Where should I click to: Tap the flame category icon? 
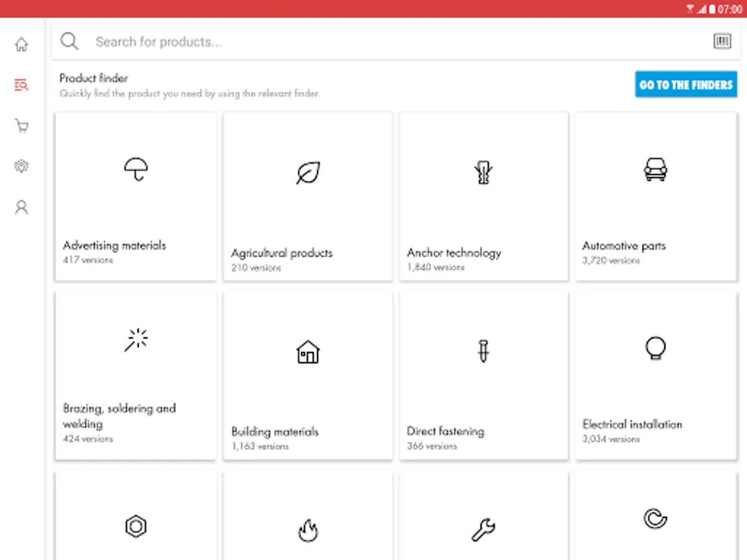tap(308, 531)
